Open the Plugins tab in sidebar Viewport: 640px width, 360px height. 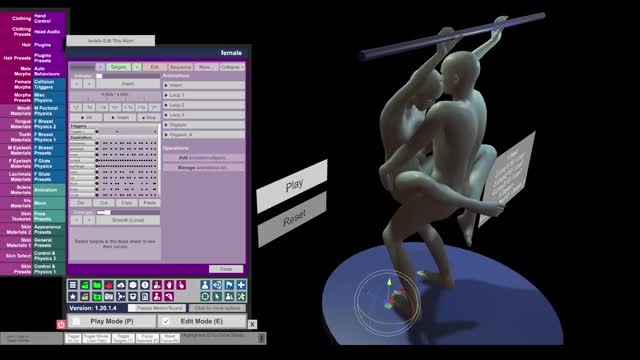click(49, 45)
